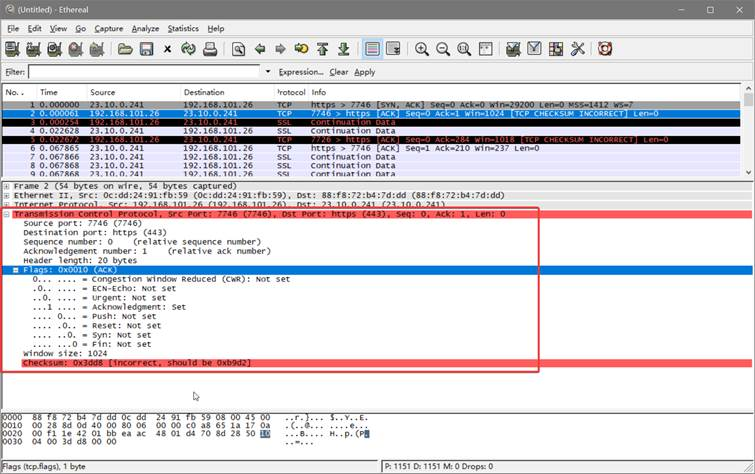Open preferences wrench icon

click(x=577, y=49)
